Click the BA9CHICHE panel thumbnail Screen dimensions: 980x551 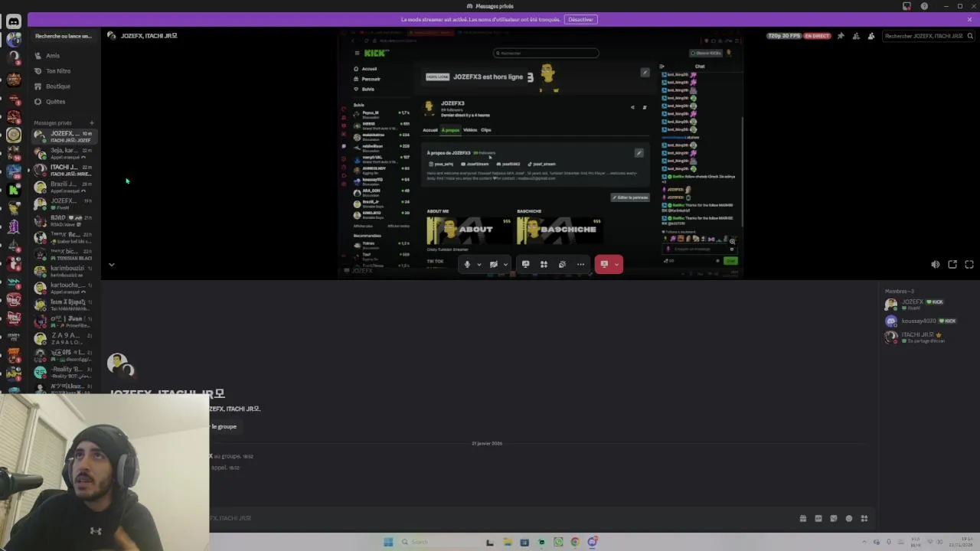(x=560, y=230)
